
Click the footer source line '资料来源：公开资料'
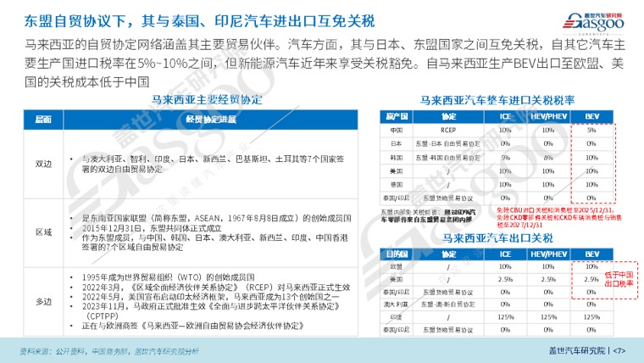pos(109,351)
